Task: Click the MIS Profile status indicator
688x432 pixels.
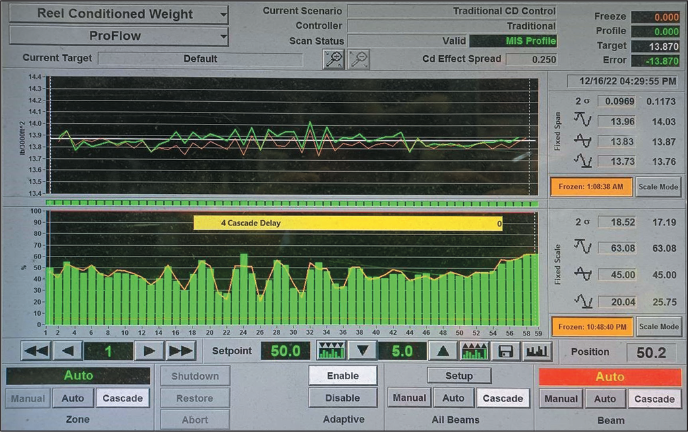Action: (x=513, y=41)
